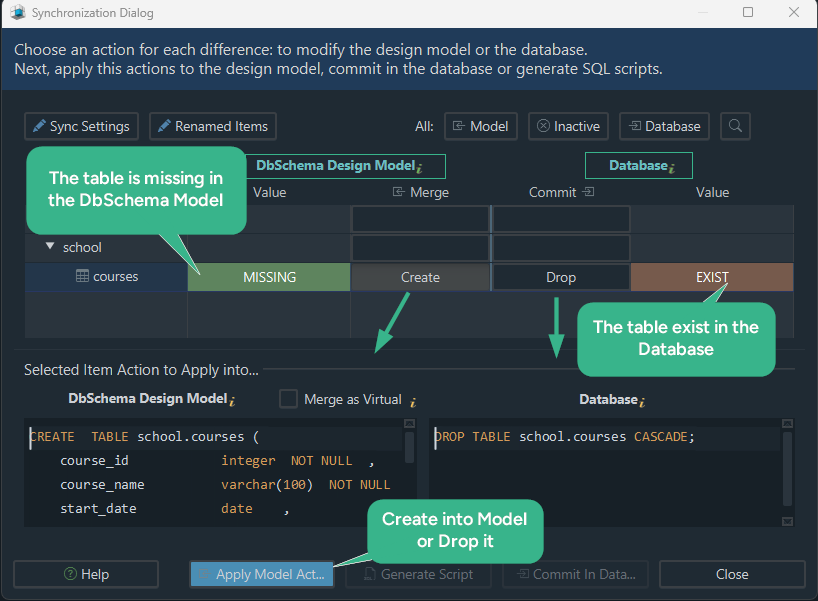Click info icon in upper Design Model header
Screen dimensions: 818x601
[419, 168]
